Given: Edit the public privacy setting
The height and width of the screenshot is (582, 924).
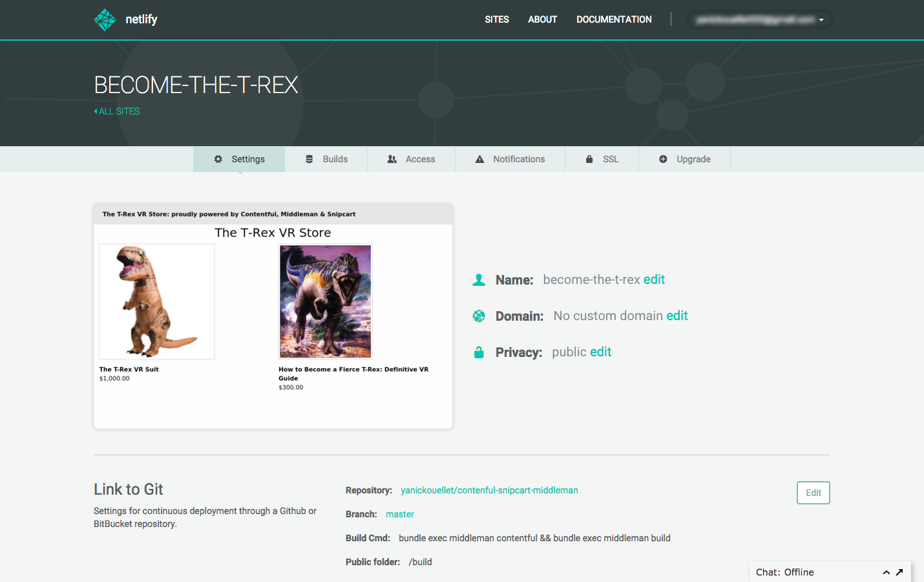Looking at the screenshot, I should click(600, 352).
